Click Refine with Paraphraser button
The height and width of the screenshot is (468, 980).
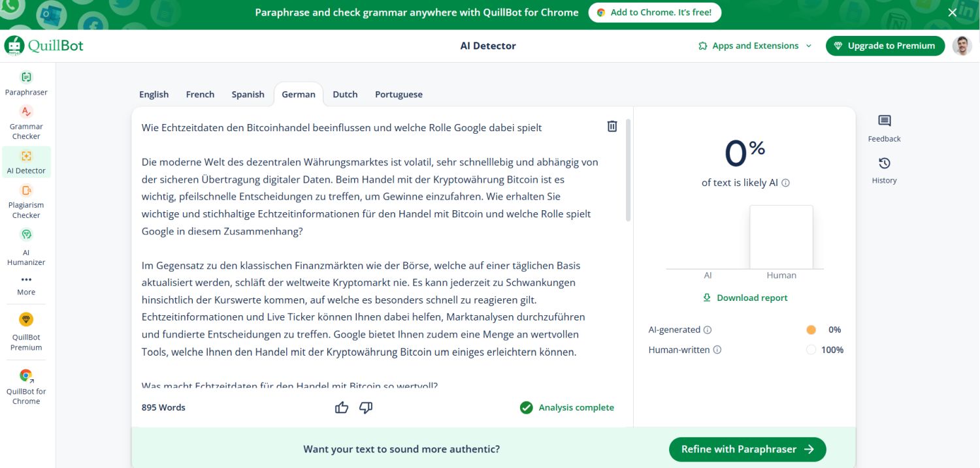click(x=747, y=449)
